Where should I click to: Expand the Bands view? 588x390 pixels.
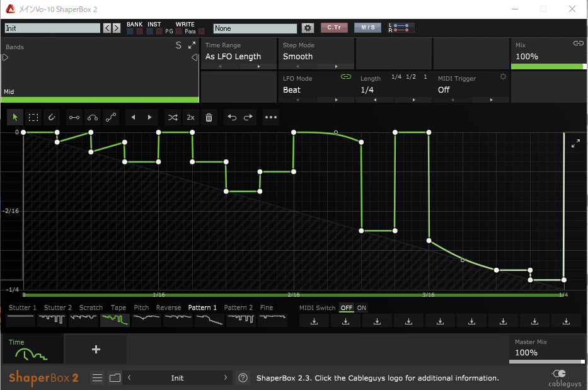pyautogui.click(x=192, y=45)
